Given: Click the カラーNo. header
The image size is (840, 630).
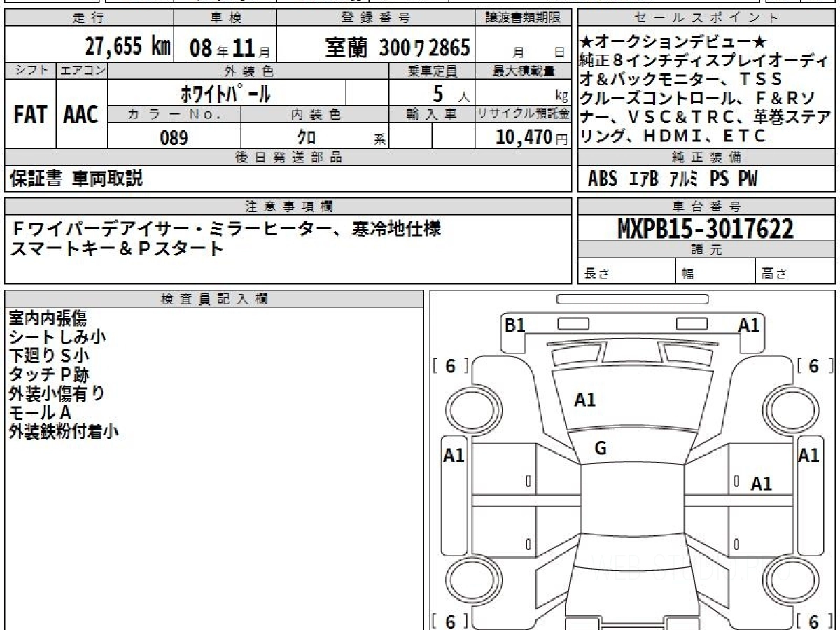Looking at the screenshot, I should [x=174, y=114].
